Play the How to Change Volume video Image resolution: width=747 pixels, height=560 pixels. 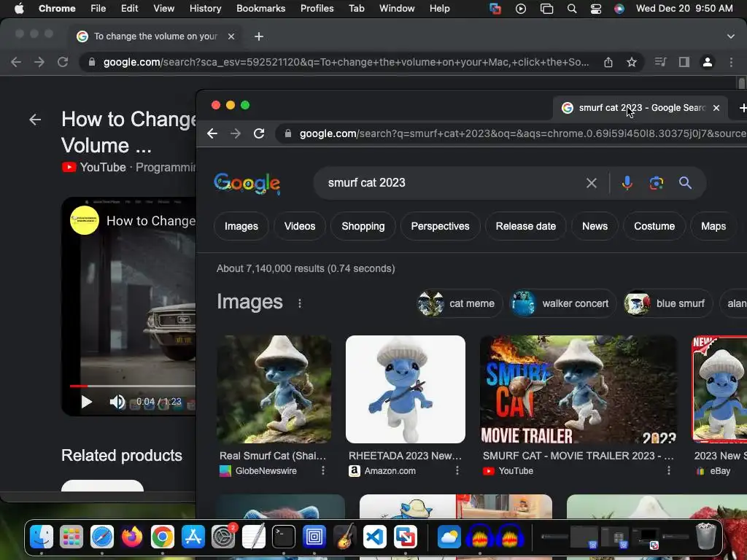pos(86,402)
